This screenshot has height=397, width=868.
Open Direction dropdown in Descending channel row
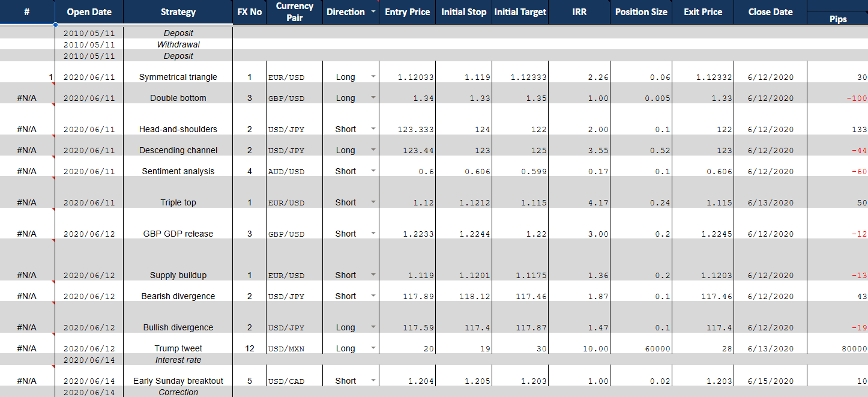[x=373, y=150]
